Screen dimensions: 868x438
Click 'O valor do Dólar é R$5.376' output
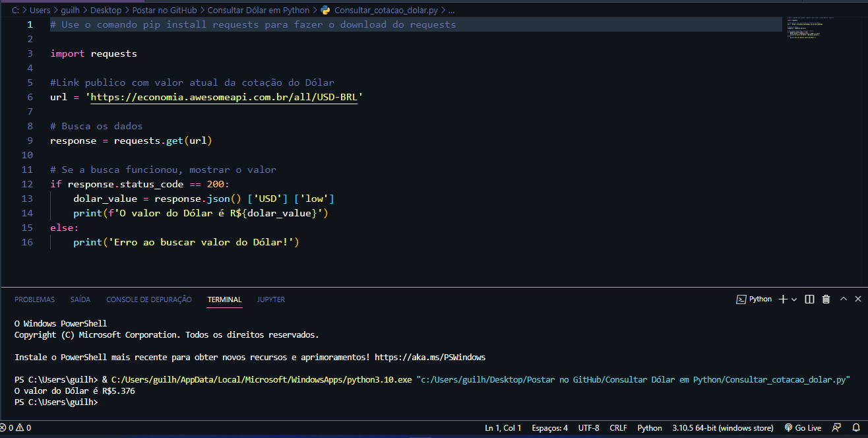(x=75, y=391)
